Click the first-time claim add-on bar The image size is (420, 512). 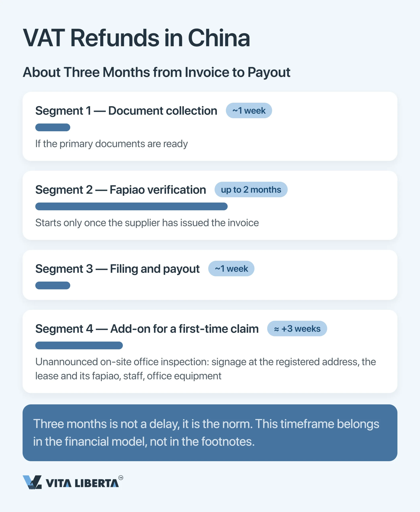click(x=79, y=345)
